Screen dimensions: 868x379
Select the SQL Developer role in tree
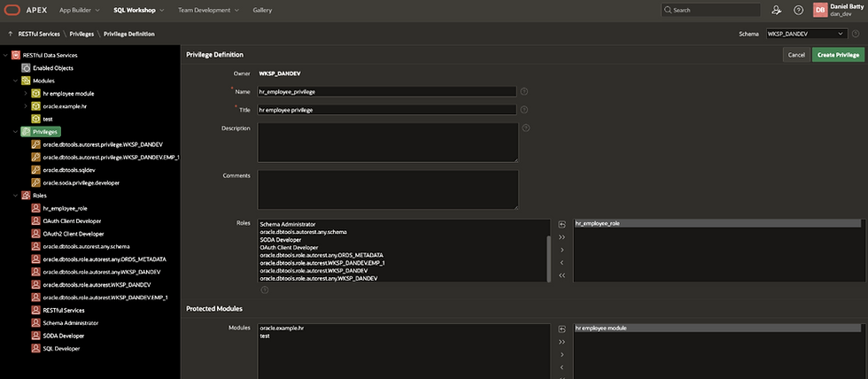point(61,349)
